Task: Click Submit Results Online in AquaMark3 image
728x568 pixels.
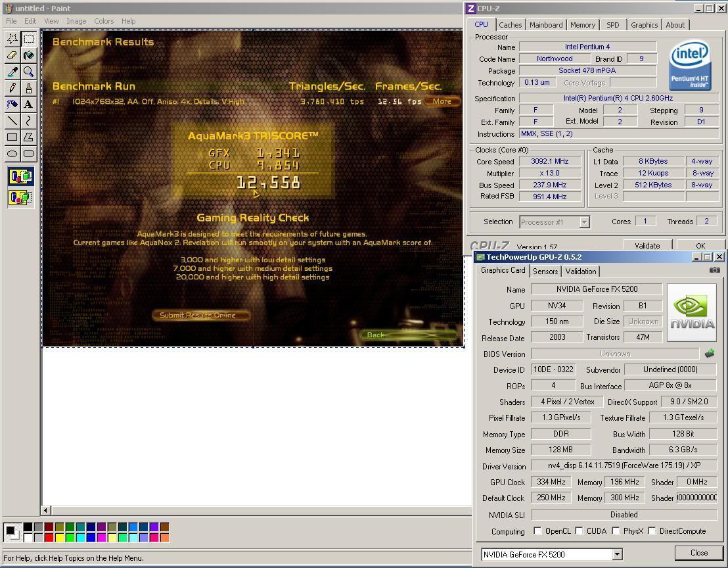Action: (201, 315)
